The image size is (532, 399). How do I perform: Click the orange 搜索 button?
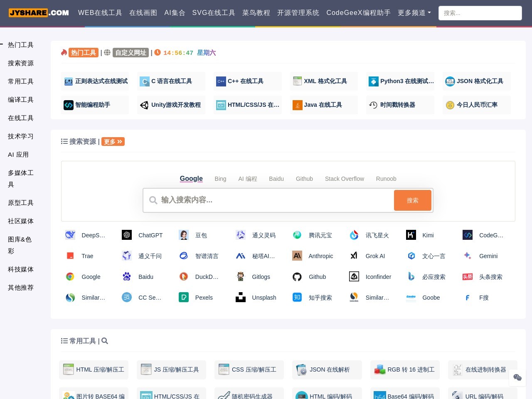tap(413, 200)
